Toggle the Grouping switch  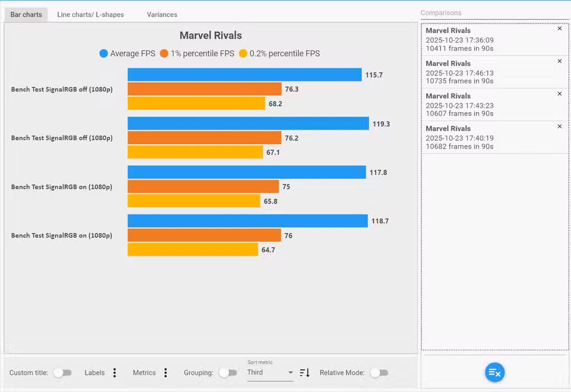pos(227,372)
